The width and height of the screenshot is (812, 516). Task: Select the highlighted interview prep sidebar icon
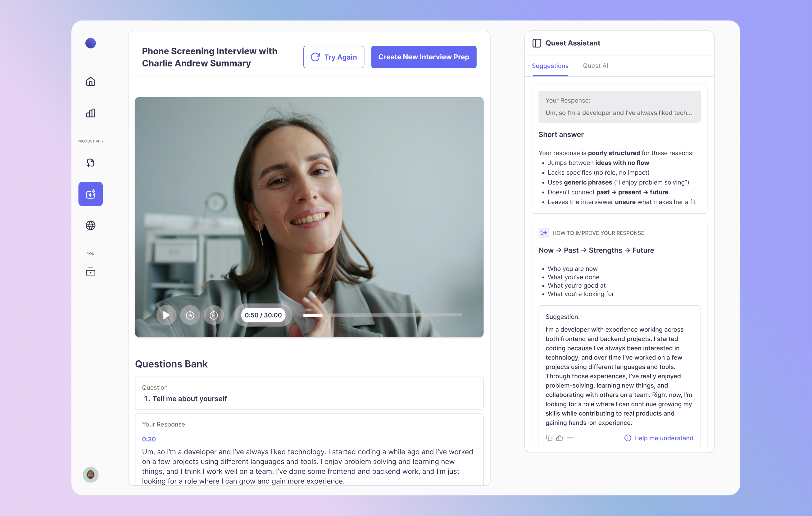click(x=90, y=194)
